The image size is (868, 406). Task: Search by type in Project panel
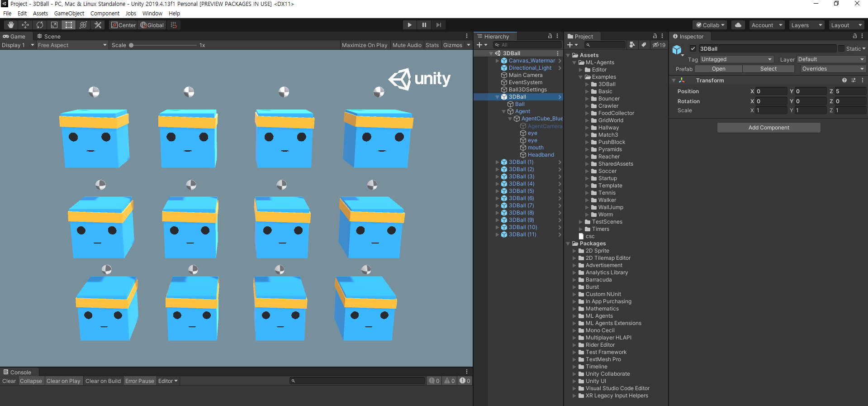click(632, 45)
